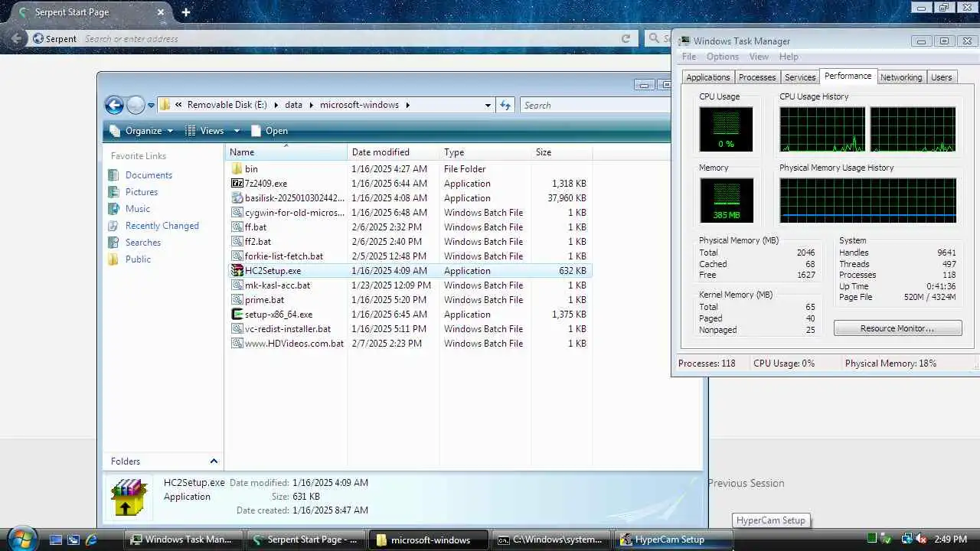Viewport: 980px width, 551px height.
Task: Switch to the Users tab
Action: (942, 77)
